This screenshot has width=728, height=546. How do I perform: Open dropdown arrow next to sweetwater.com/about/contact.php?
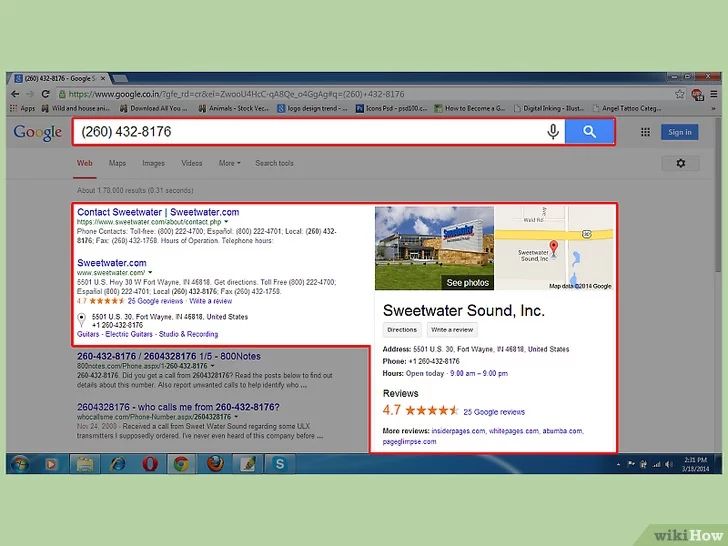227,222
